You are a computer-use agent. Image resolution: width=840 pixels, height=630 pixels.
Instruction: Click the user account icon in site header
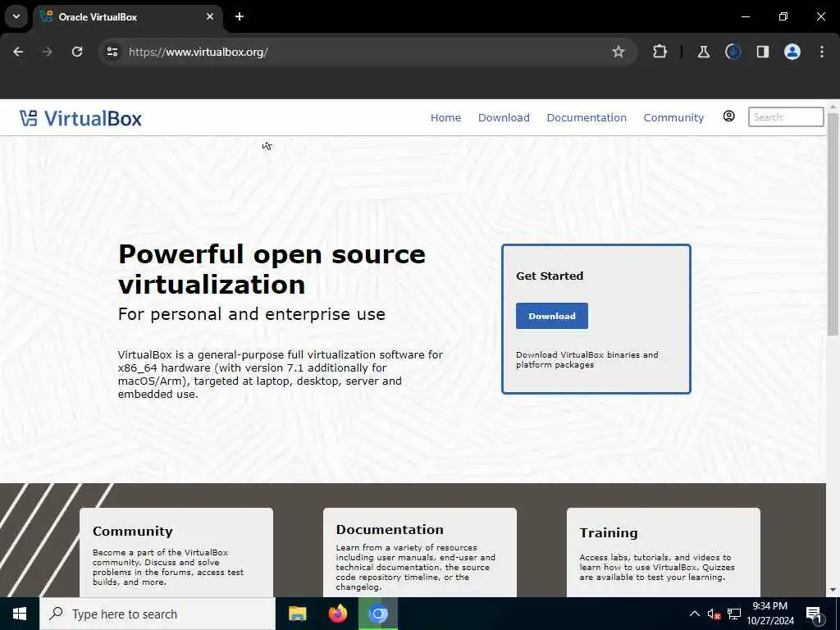click(x=728, y=116)
